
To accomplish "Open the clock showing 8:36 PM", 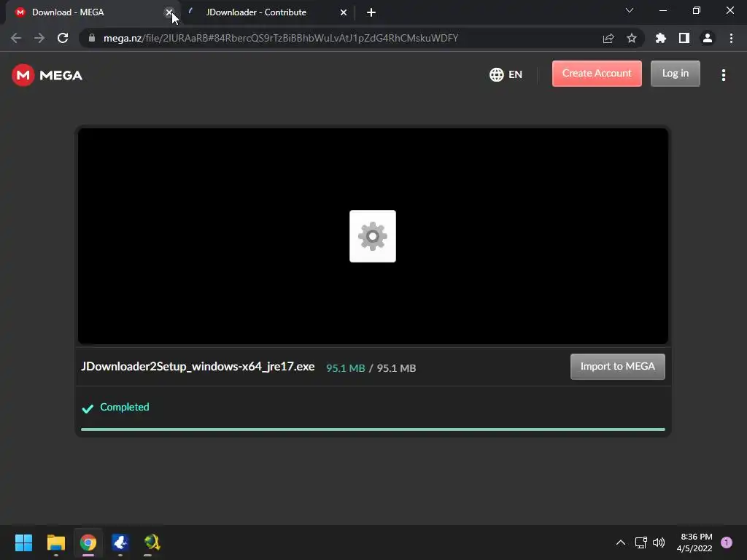I will [x=694, y=542].
